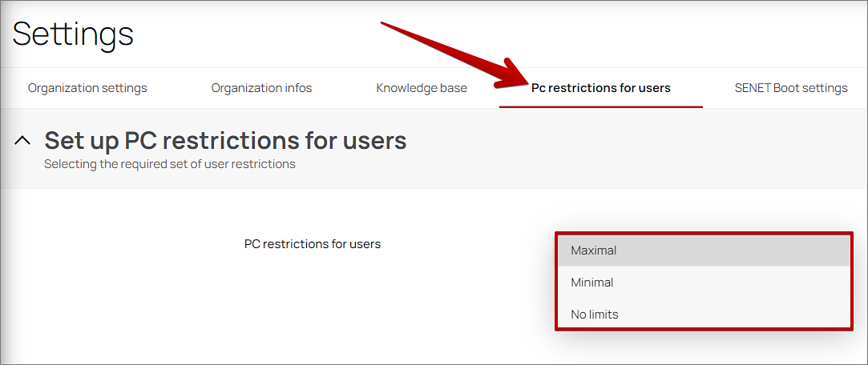Image resolution: width=868 pixels, height=365 pixels.
Task: Click blank white space left of field label
Action: (120, 244)
